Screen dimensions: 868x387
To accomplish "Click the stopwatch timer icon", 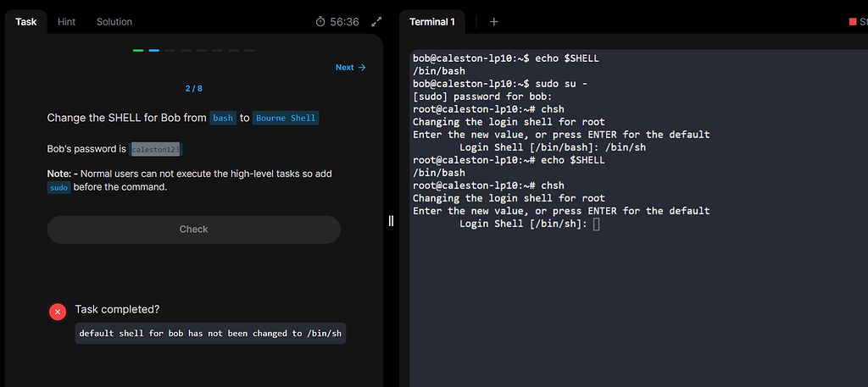I will click(x=320, y=21).
